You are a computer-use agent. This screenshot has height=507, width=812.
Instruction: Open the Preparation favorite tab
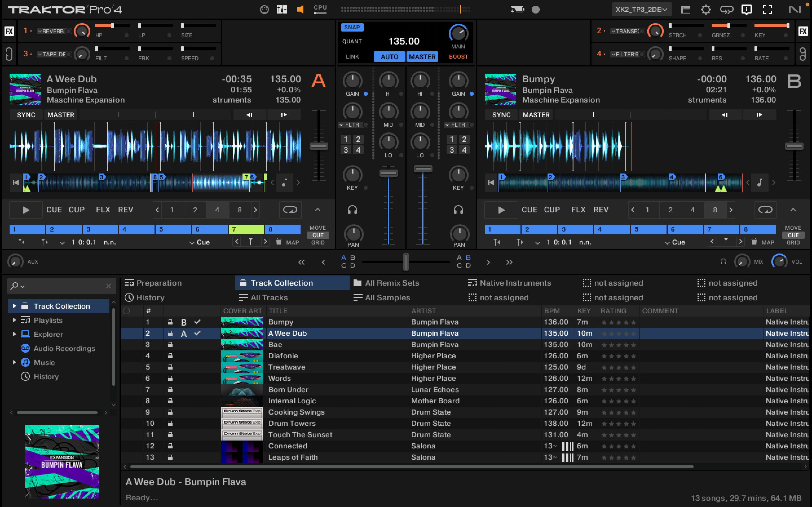[158, 283]
